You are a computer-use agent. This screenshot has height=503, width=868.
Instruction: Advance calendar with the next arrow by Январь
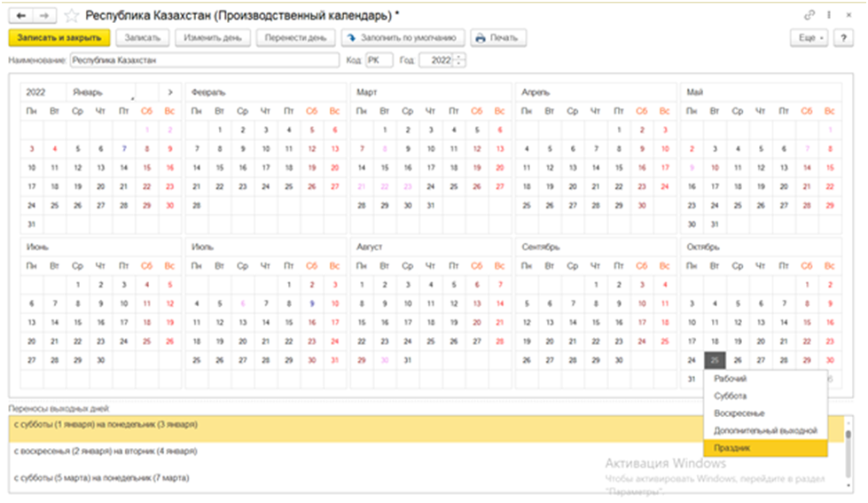pos(169,91)
